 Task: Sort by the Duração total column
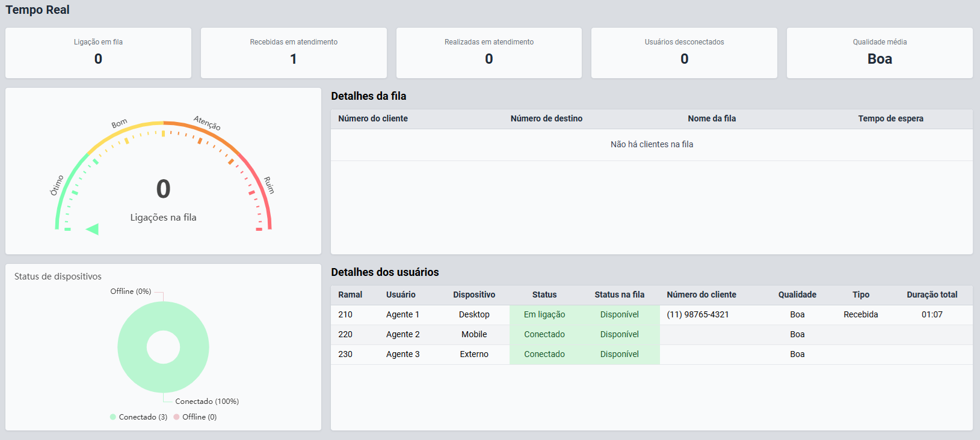click(x=932, y=295)
